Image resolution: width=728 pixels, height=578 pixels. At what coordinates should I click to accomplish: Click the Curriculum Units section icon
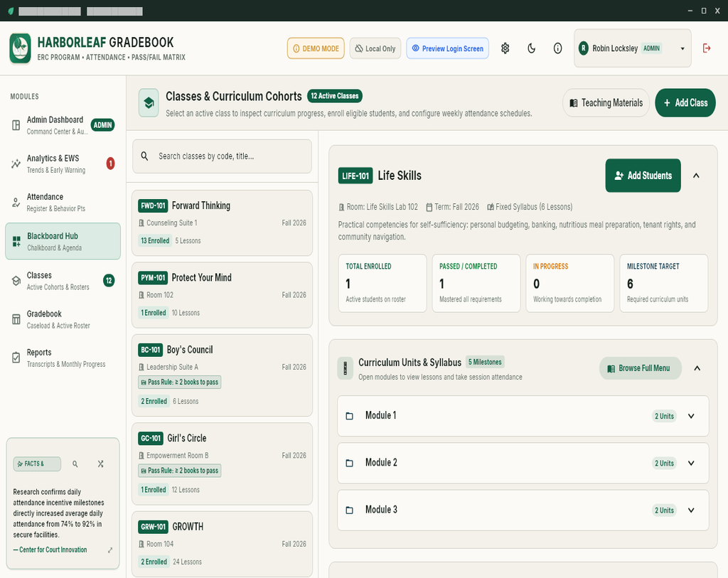tap(345, 368)
